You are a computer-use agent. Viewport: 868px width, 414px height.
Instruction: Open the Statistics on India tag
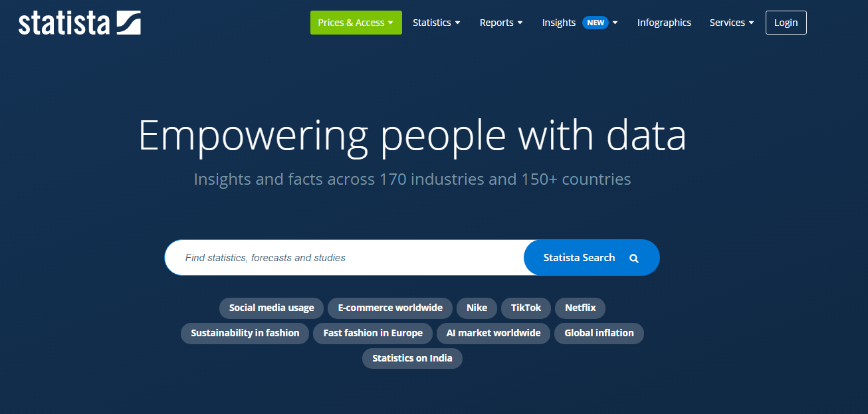coord(412,358)
